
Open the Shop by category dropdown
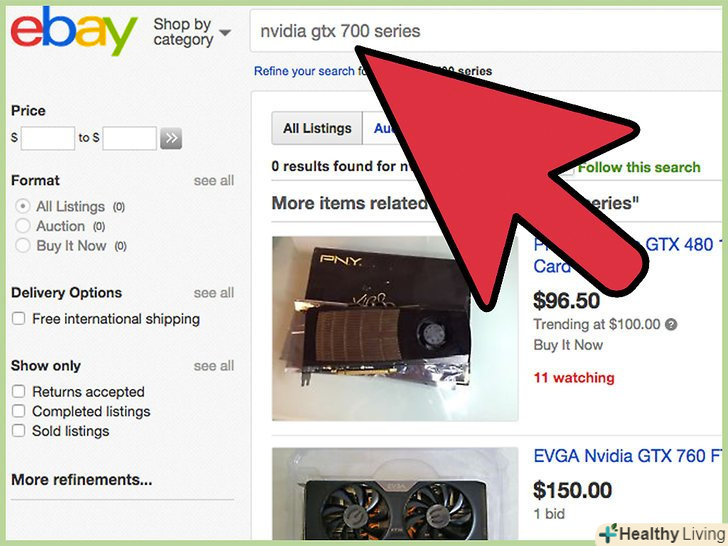[192, 32]
